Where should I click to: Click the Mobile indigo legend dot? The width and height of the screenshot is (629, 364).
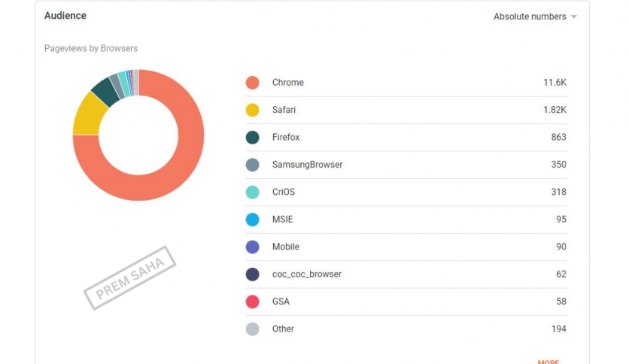tap(253, 247)
